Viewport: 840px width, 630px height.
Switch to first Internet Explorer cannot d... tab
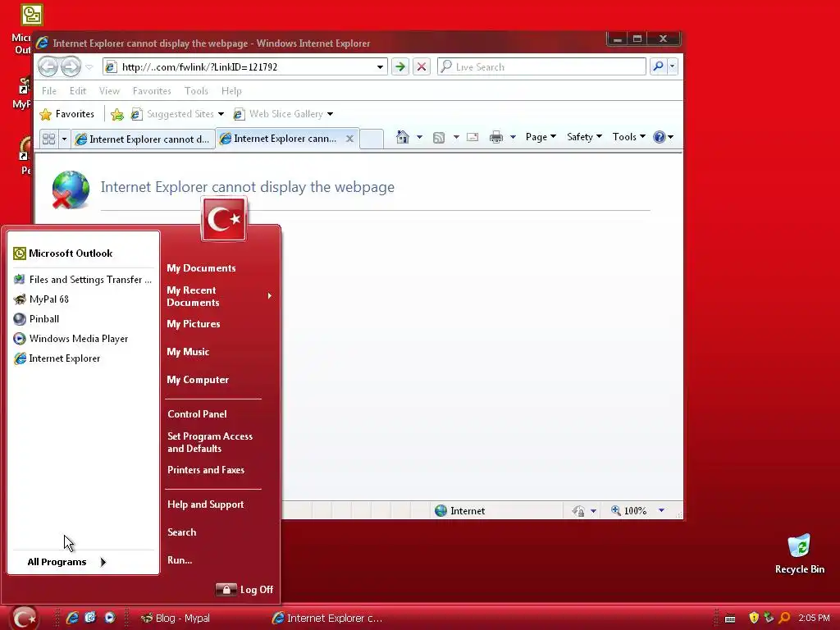[x=144, y=139]
